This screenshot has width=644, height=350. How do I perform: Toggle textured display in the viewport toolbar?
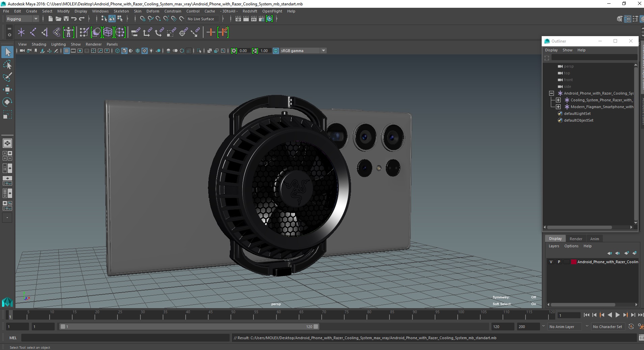[x=144, y=51]
